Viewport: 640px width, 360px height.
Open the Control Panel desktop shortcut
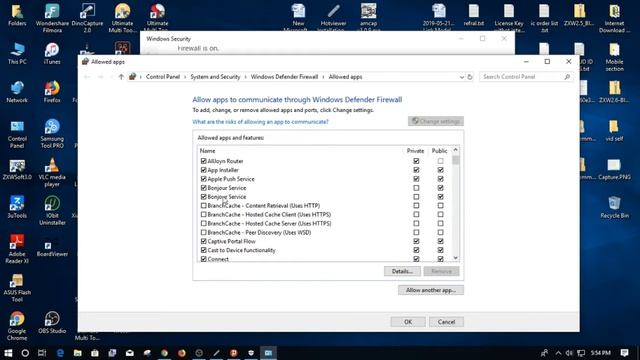pos(17,134)
